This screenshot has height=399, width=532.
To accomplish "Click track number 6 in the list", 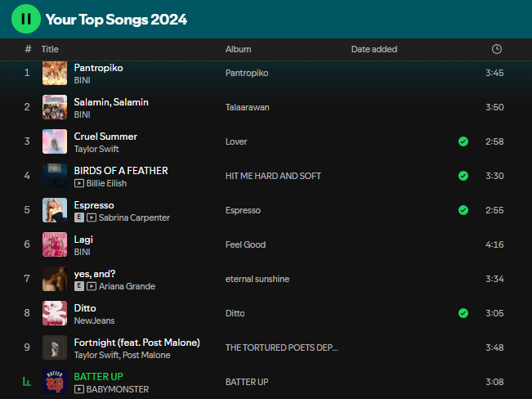I will pos(27,244).
